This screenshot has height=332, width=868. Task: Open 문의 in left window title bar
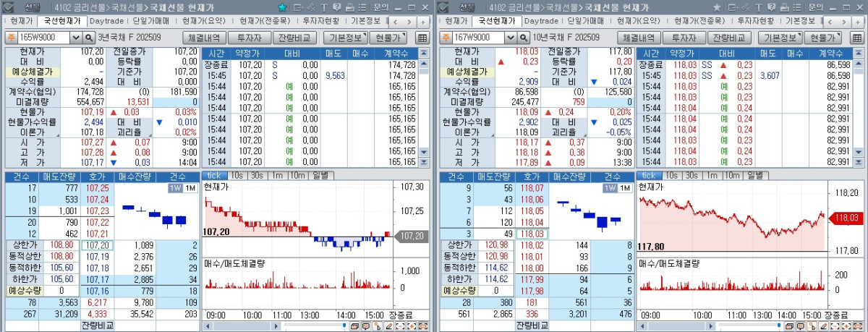click(x=380, y=7)
